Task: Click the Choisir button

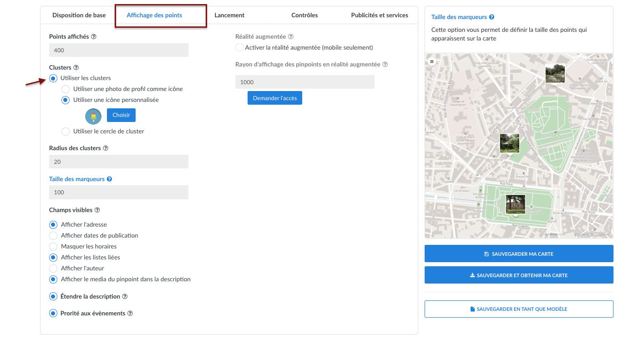Action: (x=121, y=115)
